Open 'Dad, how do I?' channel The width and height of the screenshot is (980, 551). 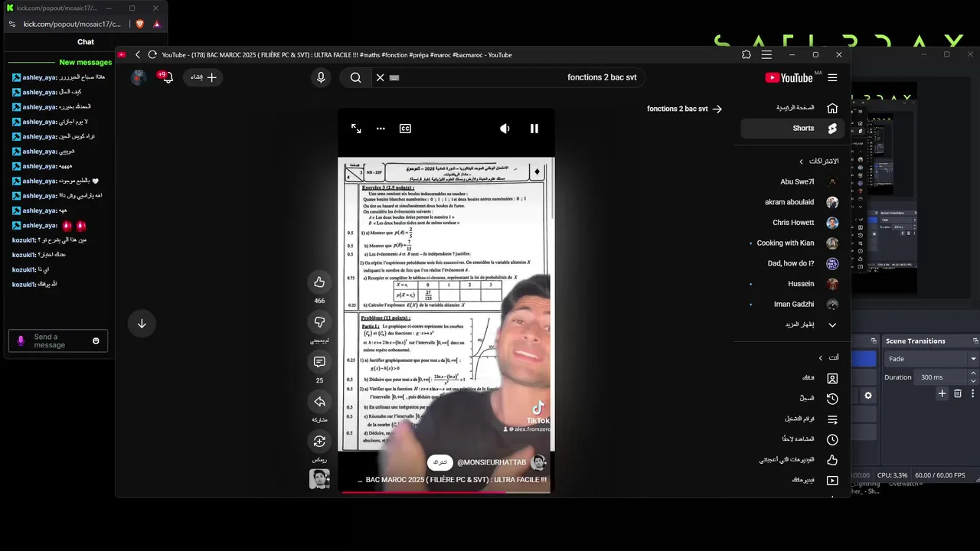tap(793, 263)
